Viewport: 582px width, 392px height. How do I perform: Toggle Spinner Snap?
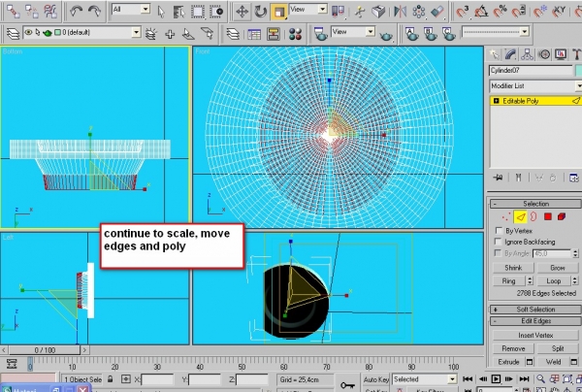pyautogui.click(x=519, y=12)
